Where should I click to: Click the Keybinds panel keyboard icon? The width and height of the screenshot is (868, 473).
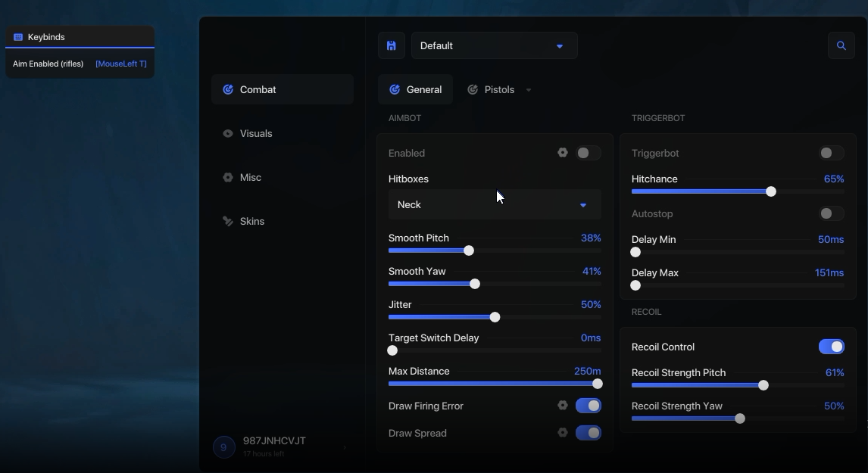click(18, 37)
